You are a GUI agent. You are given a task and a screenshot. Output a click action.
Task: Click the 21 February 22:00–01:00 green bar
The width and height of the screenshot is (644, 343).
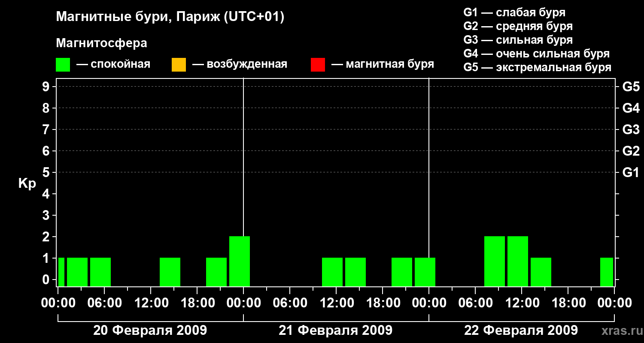pos(425,272)
